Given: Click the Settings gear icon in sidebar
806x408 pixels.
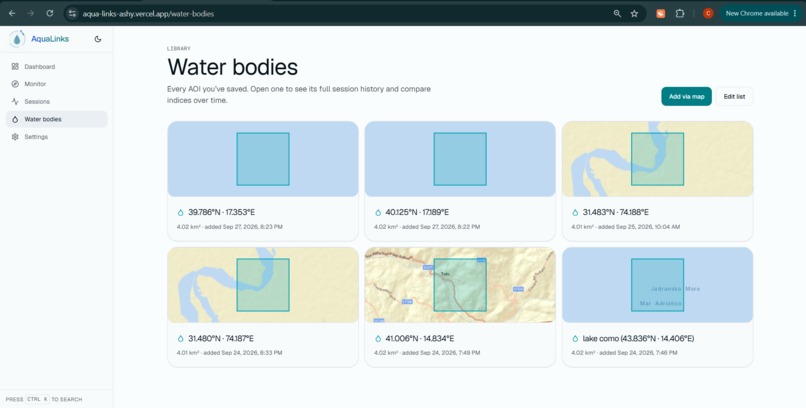Looking at the screenshot, I should click(15, 137).
